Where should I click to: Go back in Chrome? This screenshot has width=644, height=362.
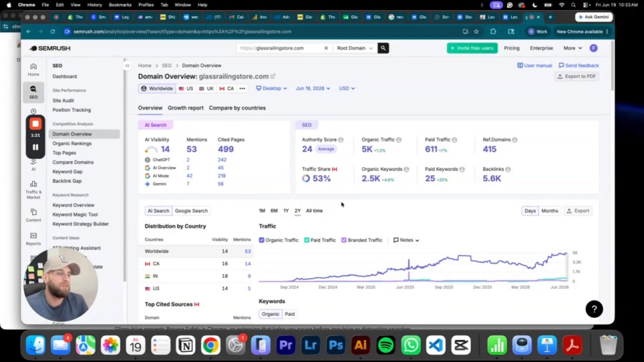(28, 32)
